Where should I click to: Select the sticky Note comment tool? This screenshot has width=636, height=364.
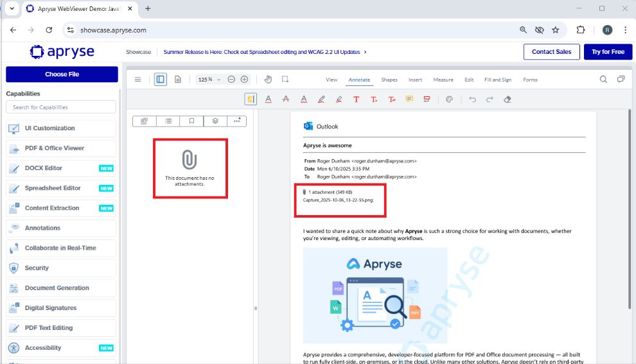[409, 100]
